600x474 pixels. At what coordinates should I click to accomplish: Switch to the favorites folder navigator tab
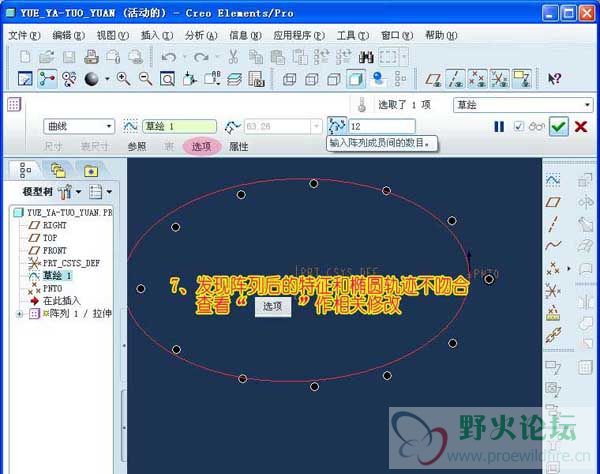pyautogui.click(x=91, y=171)
